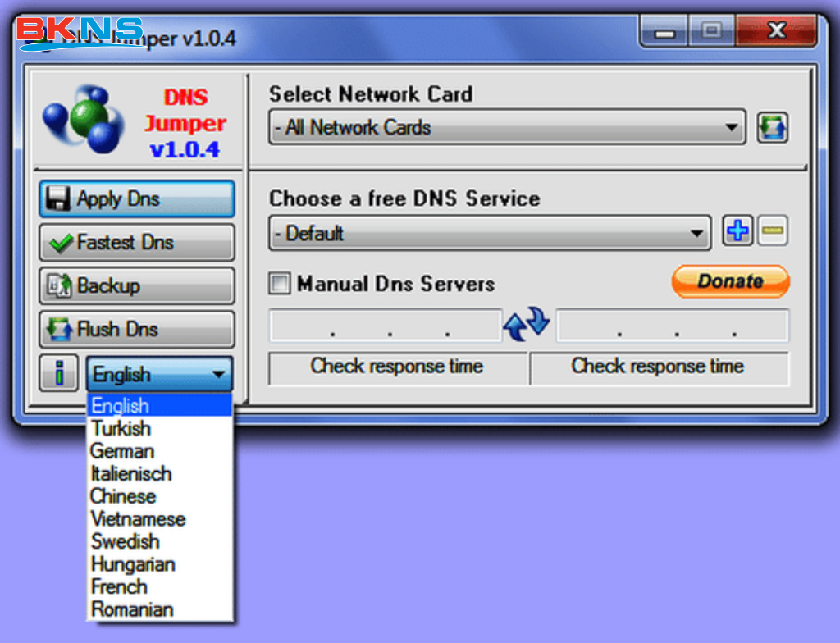Enable Manual Dns Servers
This screenshot has height=643, width=840.
pos(280,284)
